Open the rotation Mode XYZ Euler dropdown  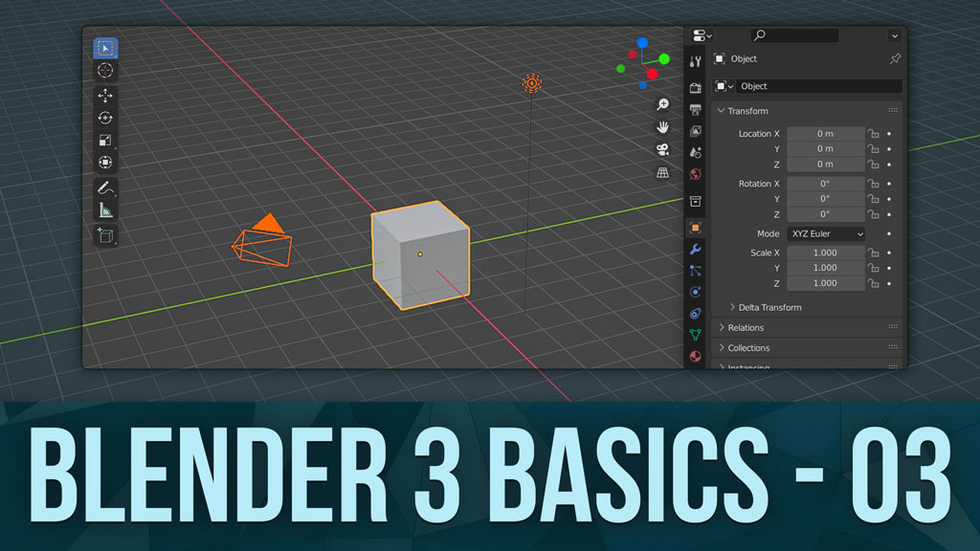tap(826, 233)
